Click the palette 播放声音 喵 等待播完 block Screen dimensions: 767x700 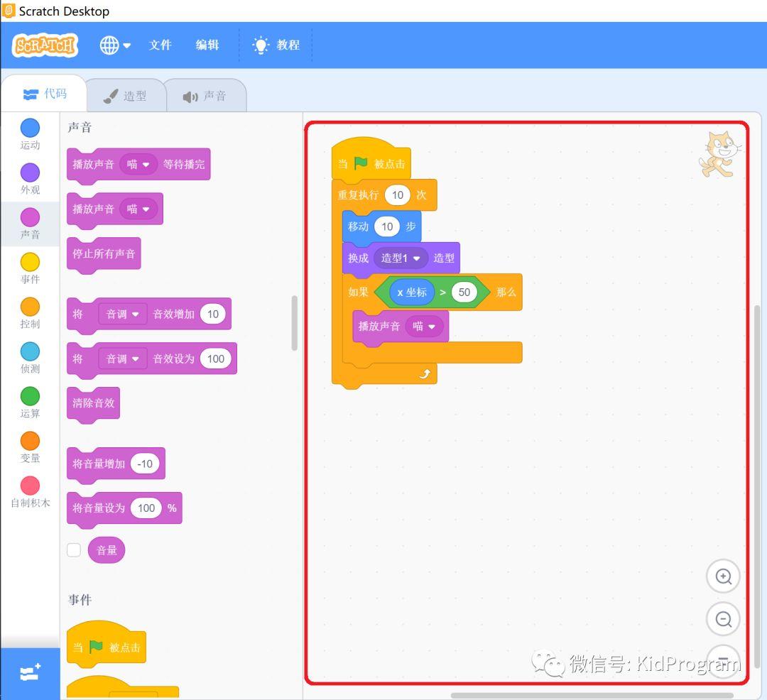coord(138,165)
